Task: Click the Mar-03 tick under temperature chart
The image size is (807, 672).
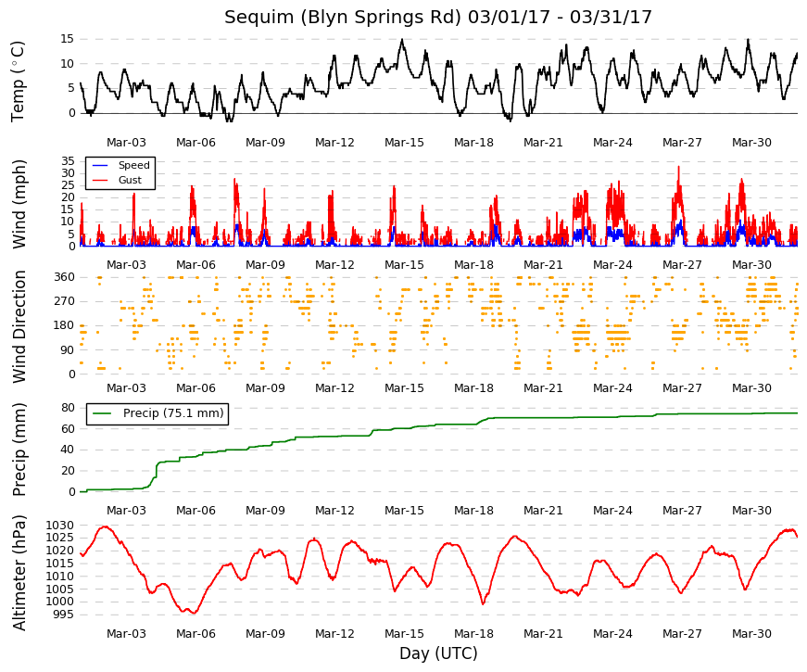Action: coord(126,143)
